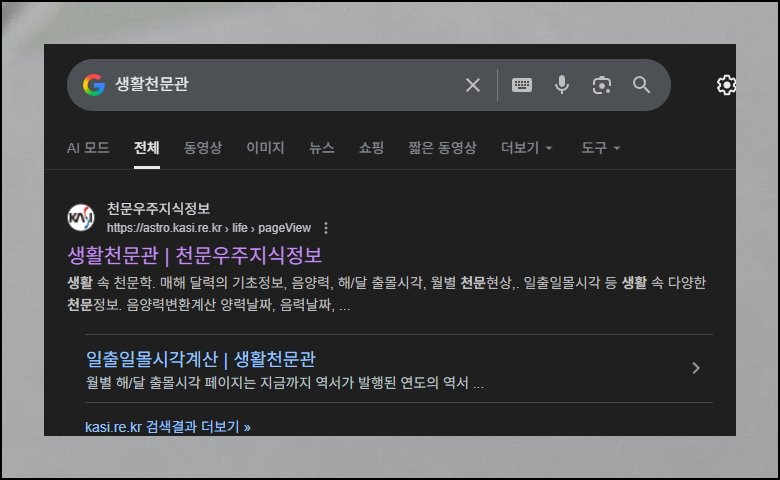Click snippet text starting 생활 속 천문학
Viewport: 780px width, 480px height.
pos(387,293)
